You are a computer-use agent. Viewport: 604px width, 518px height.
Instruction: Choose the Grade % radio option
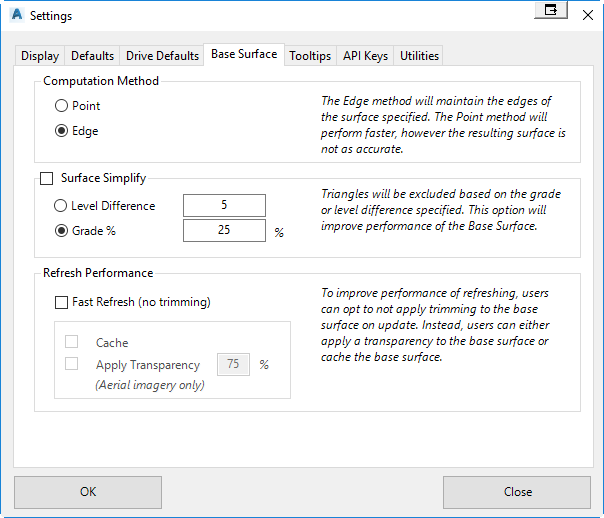(85, 231)
